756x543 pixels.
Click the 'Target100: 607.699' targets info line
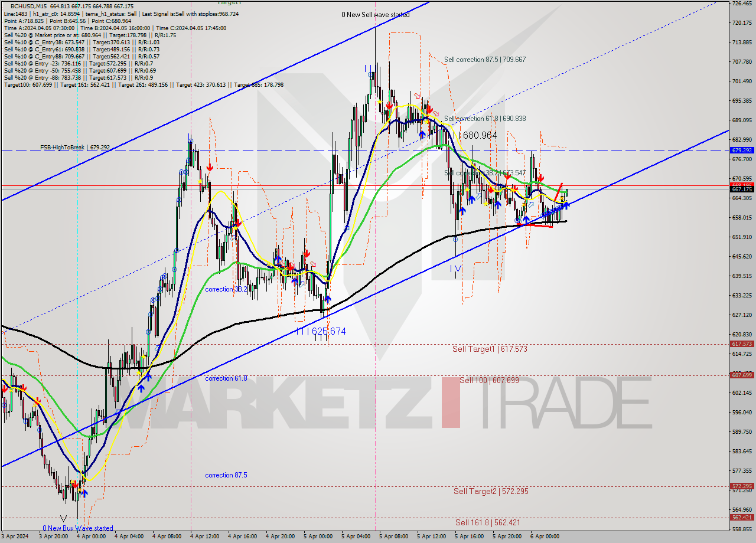coord(144,84)
